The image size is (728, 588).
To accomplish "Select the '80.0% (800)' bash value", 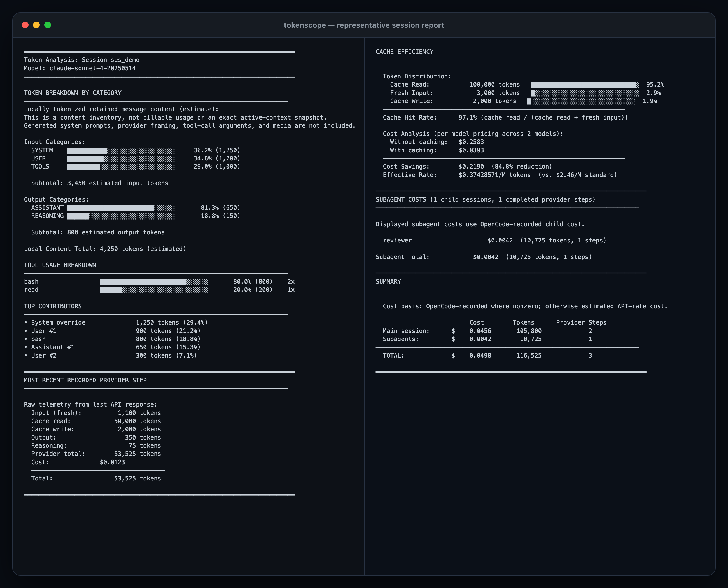I will pos(253,281).
